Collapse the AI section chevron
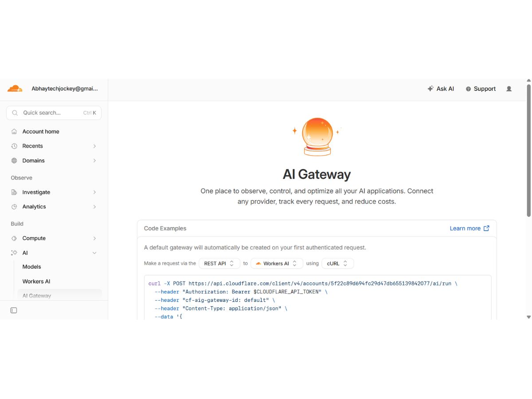Screen dimensions: 532x399 click(94, 253)
